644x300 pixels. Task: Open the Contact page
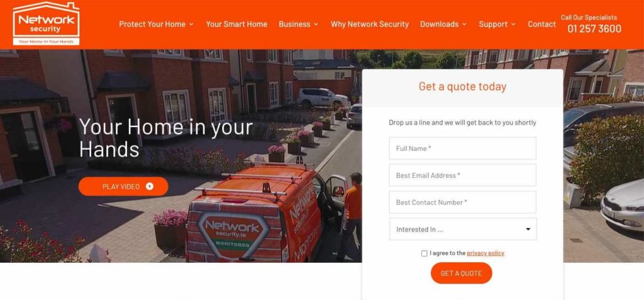click(541, 25)
